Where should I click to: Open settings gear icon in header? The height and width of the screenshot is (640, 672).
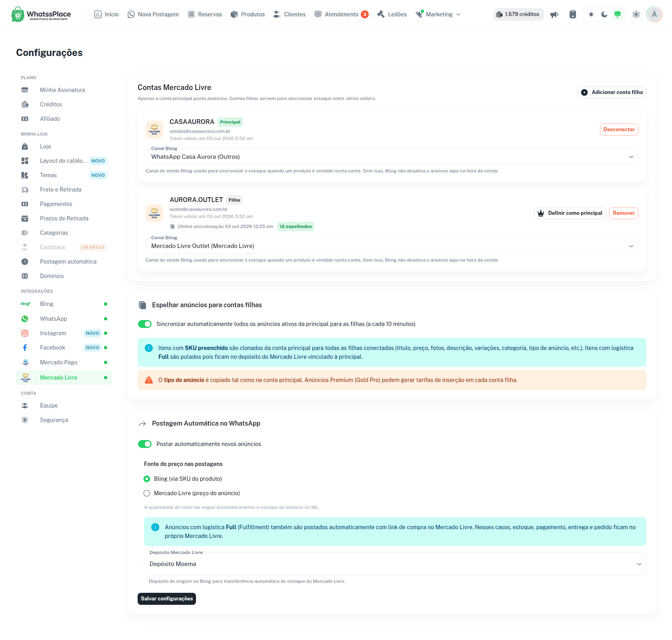tap(636, 14)
